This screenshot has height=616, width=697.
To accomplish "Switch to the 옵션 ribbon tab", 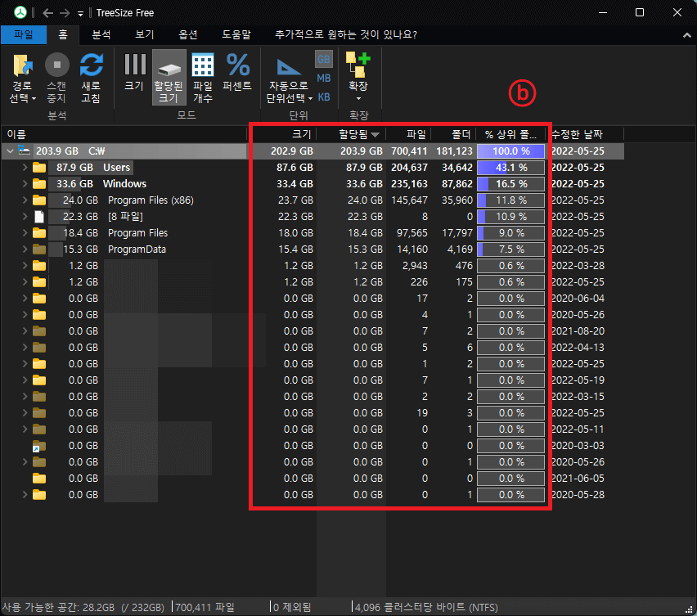I will click(x=188, y=34).
